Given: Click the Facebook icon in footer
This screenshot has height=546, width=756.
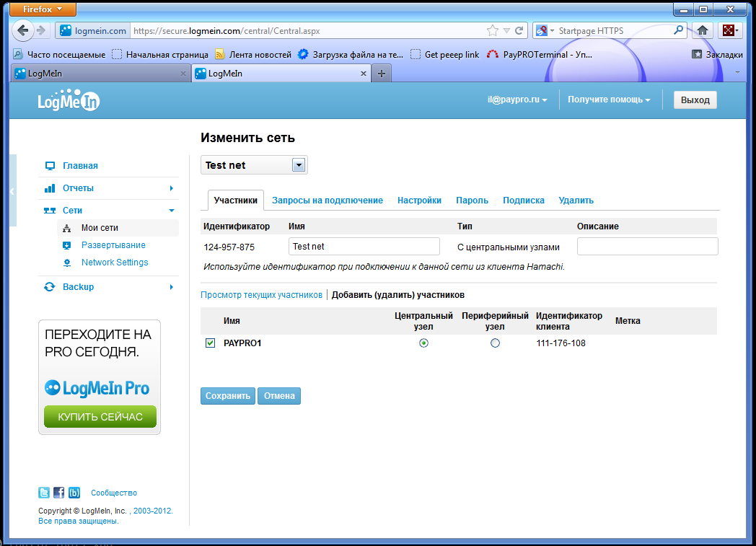Looking at the screenshot, I should pos(59,493).
